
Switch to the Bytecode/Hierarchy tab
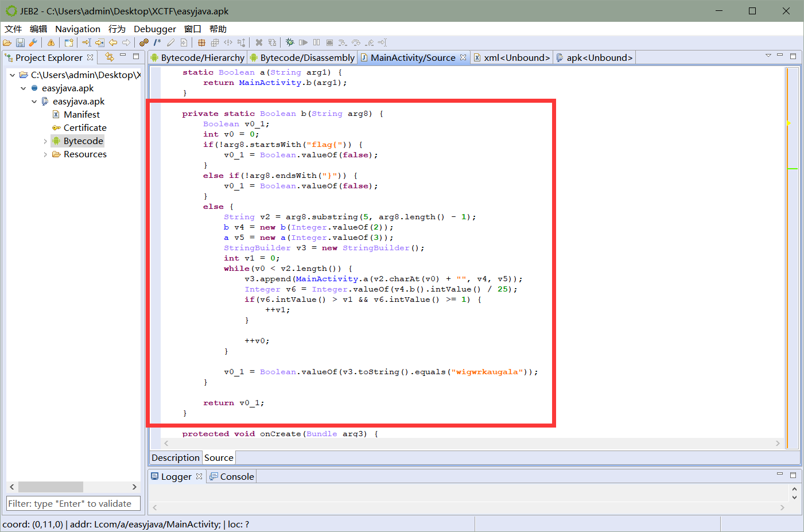[x=197, y=57]
